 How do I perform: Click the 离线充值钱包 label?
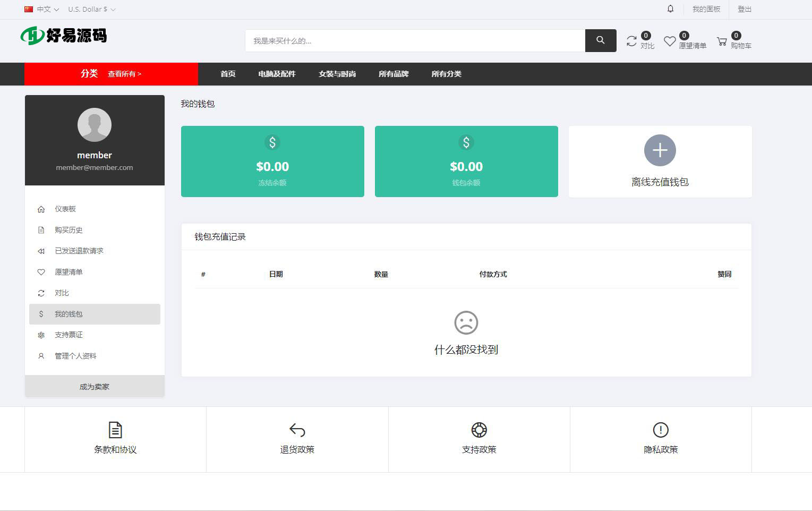(x=660, y=182)
